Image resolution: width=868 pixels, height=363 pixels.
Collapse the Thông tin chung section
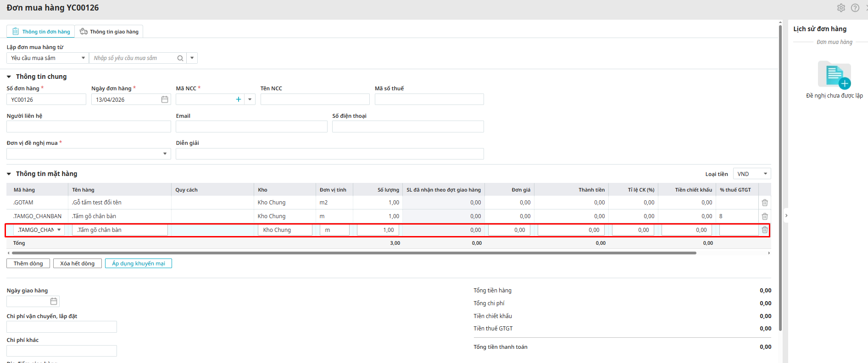click(x=9, y=77)
